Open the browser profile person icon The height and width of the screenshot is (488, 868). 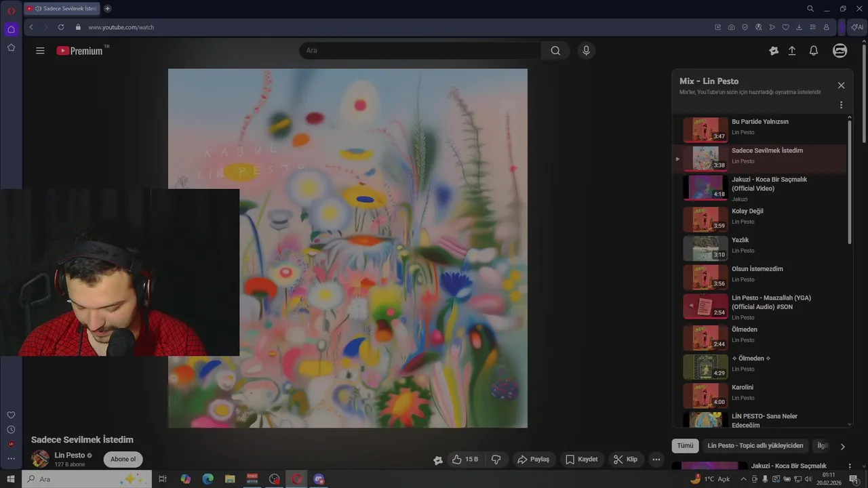click(826, 27)
